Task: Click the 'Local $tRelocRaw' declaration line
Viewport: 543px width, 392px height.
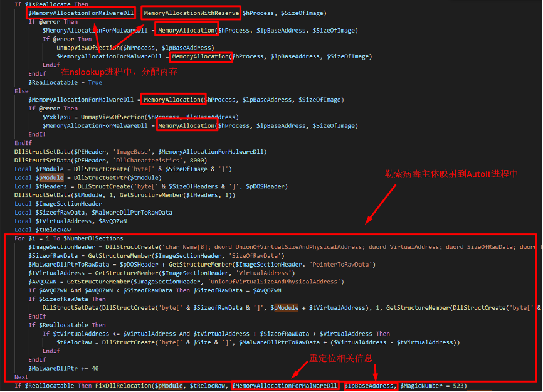Action: tap(43, 230)
